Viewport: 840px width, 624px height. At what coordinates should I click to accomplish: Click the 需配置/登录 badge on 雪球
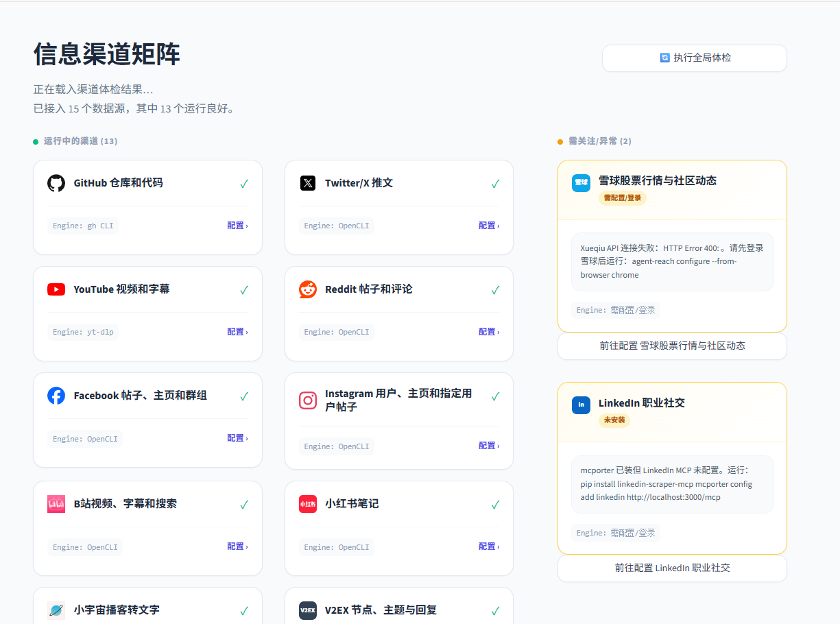click(x=623, y=198)
